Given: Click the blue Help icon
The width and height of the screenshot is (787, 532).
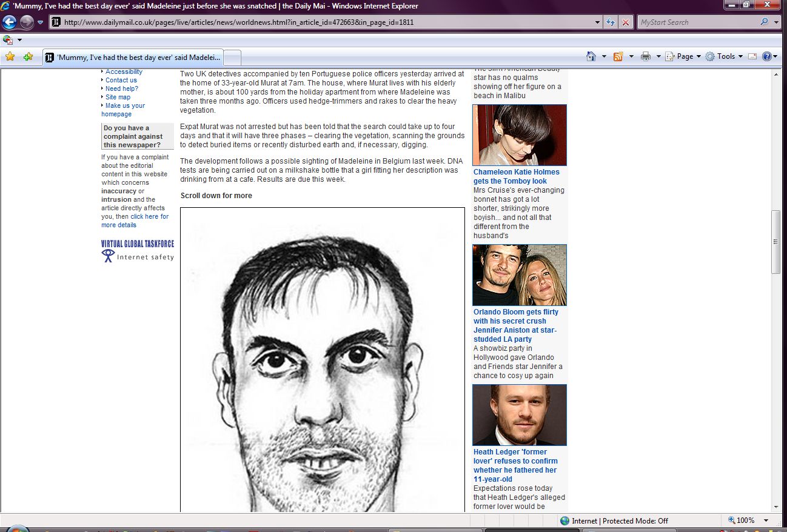Looking at the screenshot, I should tap(766, 56).
